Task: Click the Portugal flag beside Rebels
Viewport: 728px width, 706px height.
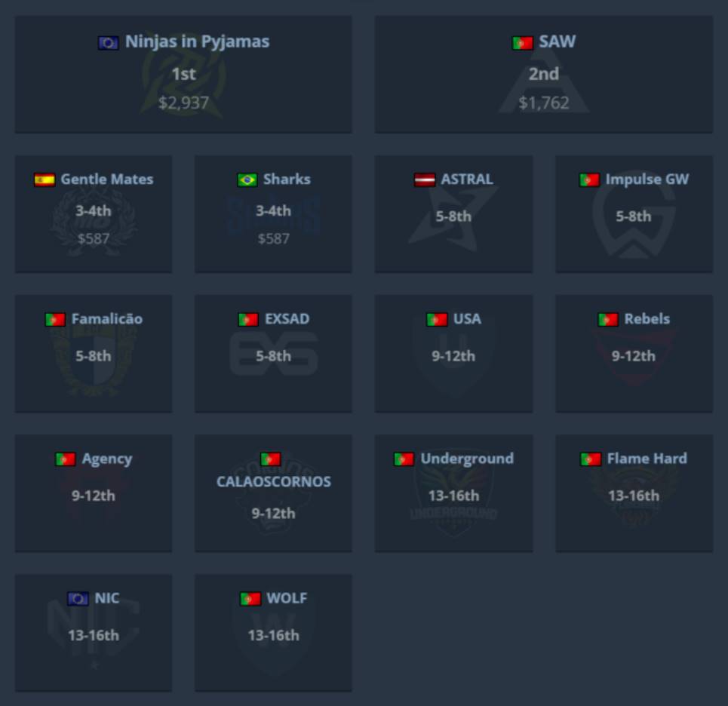Action: tap(608, 319)
